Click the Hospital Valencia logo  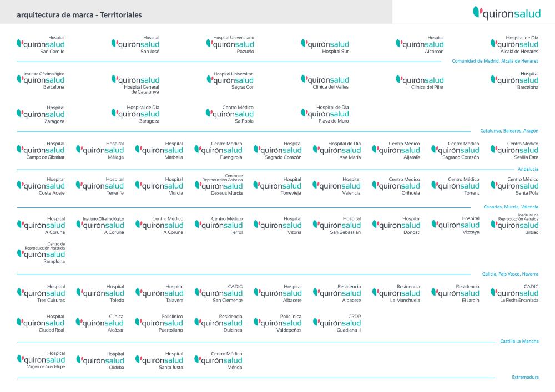(x=337, y=186)
